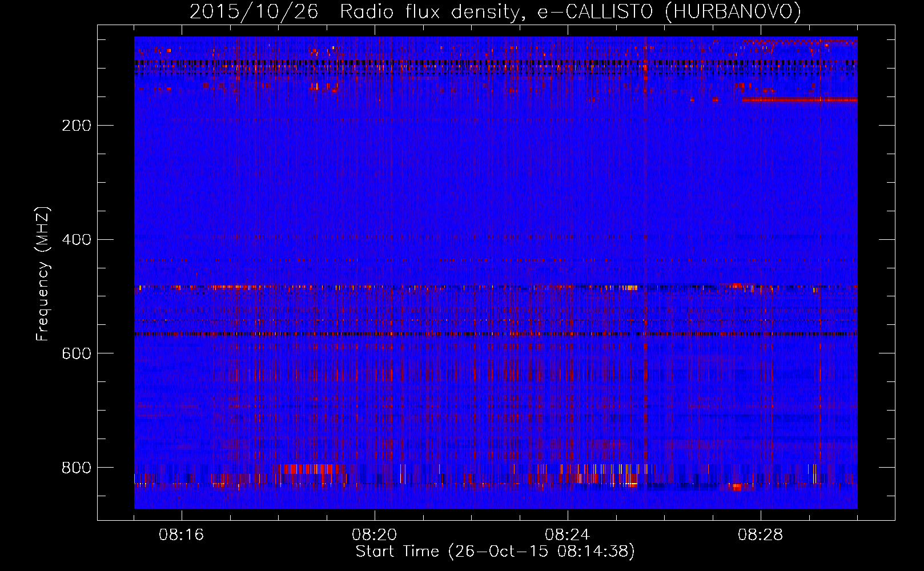
Task: Click the 08:28 time axis label
Action: pyautogui.click(x=761, y=535)
